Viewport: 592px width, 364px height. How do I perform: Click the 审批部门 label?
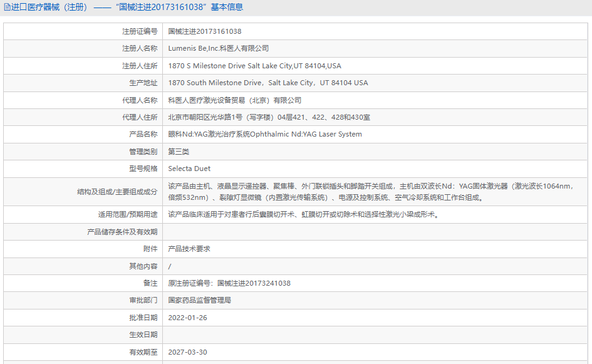coord(143,300)
